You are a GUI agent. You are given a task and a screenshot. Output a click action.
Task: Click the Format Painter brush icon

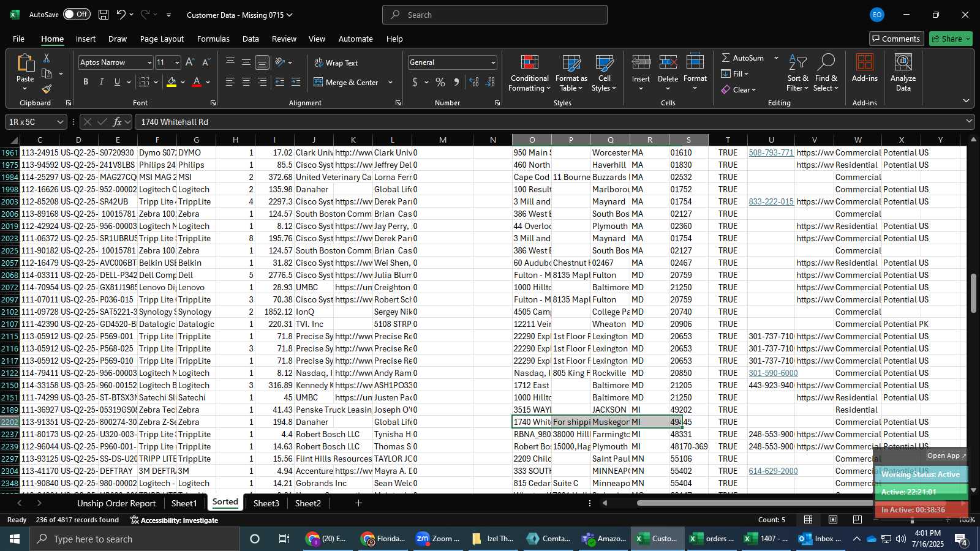click(x=47, y=89)
